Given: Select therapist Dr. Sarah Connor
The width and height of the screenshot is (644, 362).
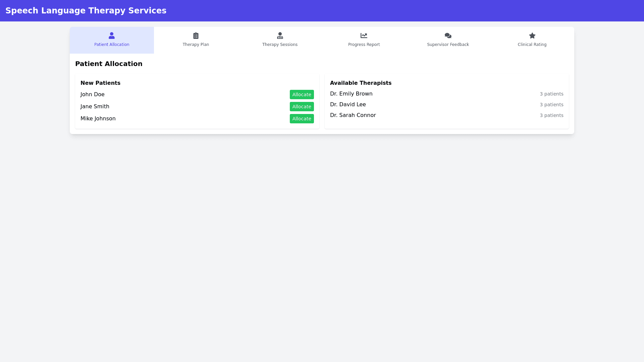Looking at the screenshot, I should (x=353, y=115).
